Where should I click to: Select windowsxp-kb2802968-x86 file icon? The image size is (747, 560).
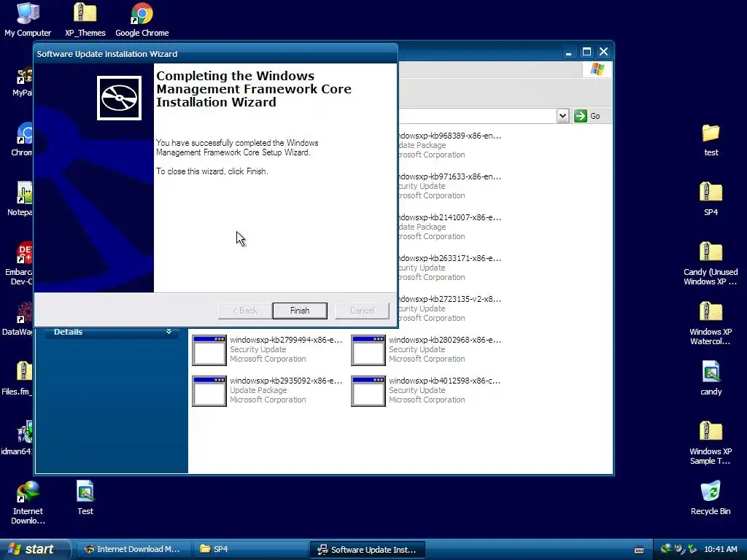click(x=368, y=350)
